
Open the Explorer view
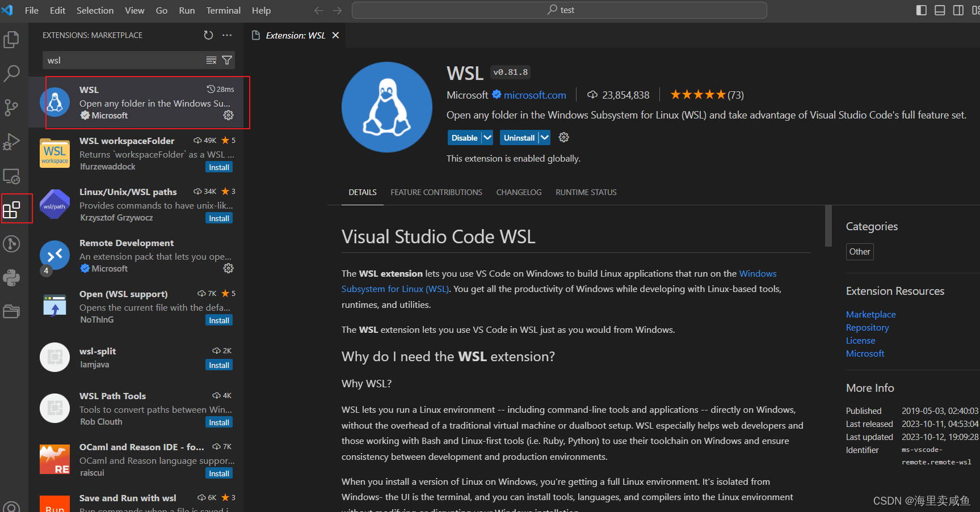tap(12, 39)
